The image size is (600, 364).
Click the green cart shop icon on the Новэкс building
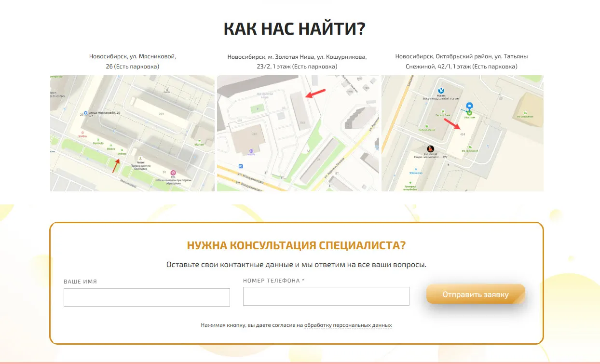443,111
